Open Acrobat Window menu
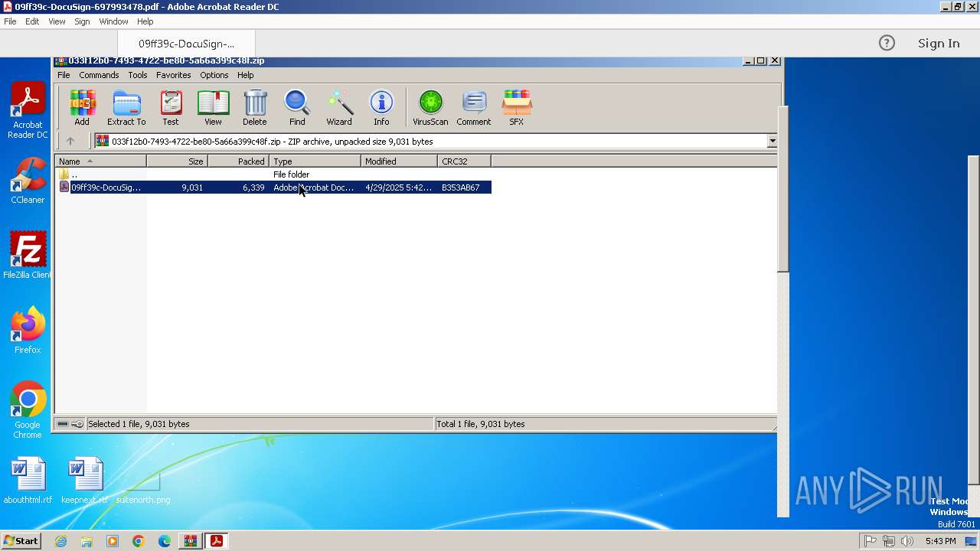 [x=113, y=21]
